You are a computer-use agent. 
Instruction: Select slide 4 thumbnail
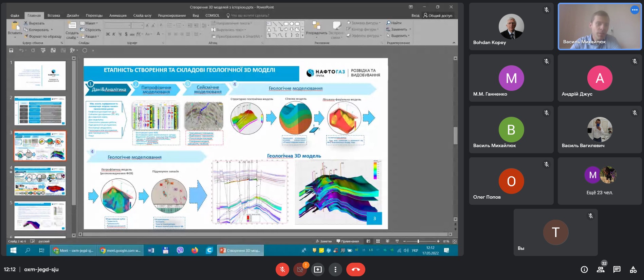click(x=40, y=181)
